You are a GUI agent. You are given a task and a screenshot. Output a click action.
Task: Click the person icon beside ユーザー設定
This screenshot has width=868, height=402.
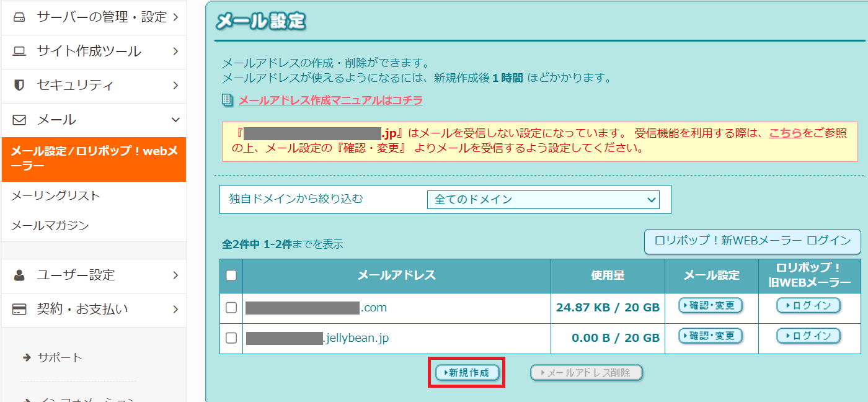point(19,275)
